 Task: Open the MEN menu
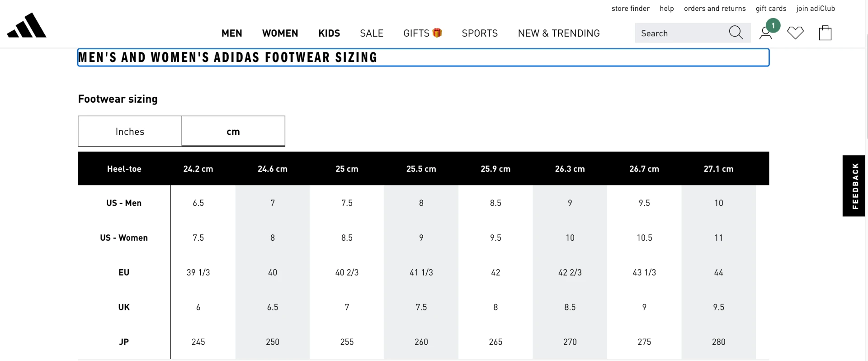(x=232, y=33)
